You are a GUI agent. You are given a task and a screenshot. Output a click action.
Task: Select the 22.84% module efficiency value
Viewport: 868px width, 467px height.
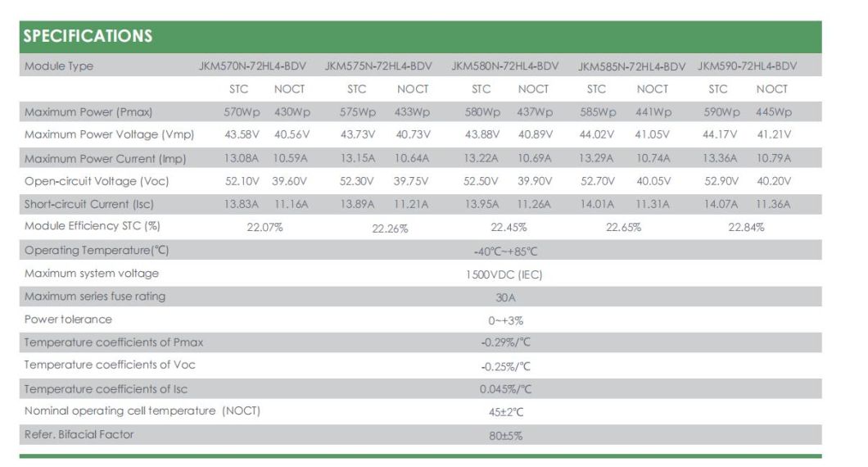(x=746, y=227)
